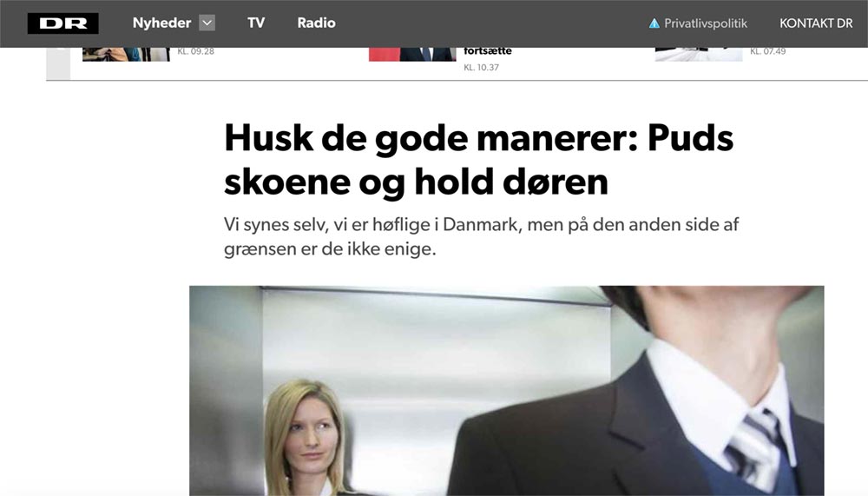Click the blue warning triangle icon

coord(654,23)
